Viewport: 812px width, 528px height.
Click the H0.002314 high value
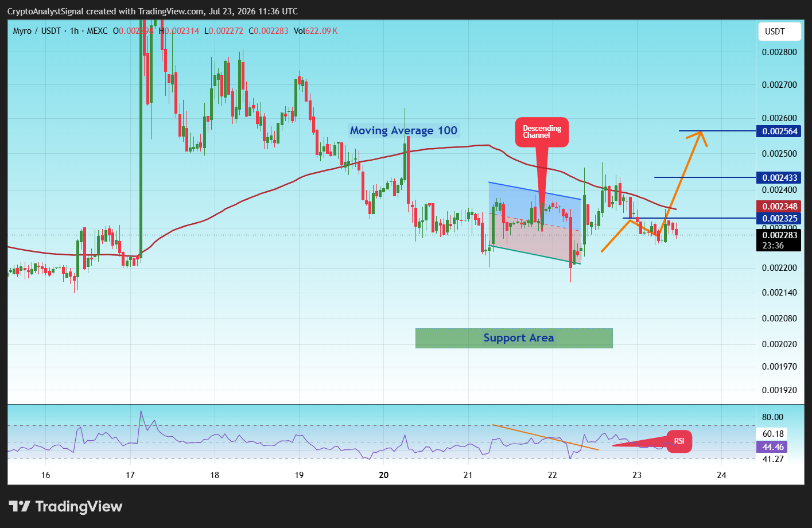click(179, 31)
